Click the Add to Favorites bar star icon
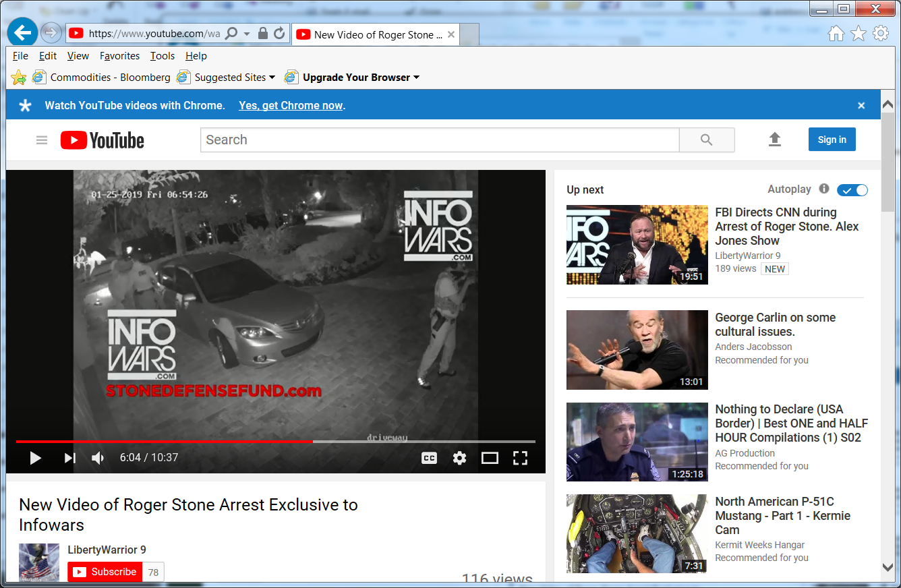The image size is (901, 588). [19, 78]
